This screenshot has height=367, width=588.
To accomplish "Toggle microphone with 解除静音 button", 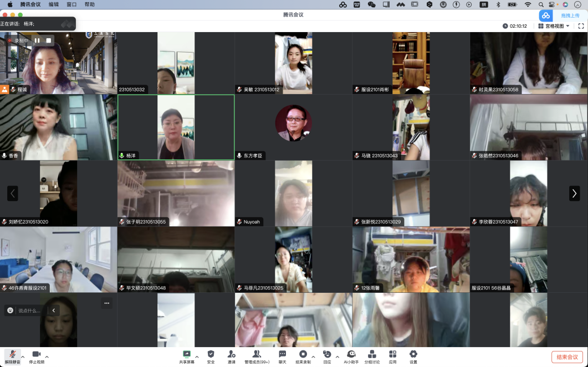I will (x=12, y=354).
